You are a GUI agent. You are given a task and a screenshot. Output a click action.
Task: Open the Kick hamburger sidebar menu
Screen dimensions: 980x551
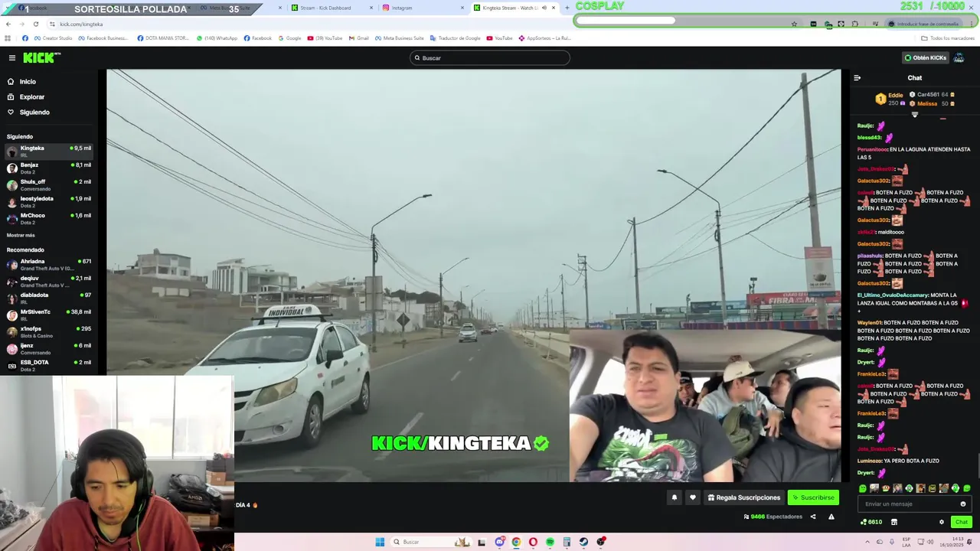12,57
